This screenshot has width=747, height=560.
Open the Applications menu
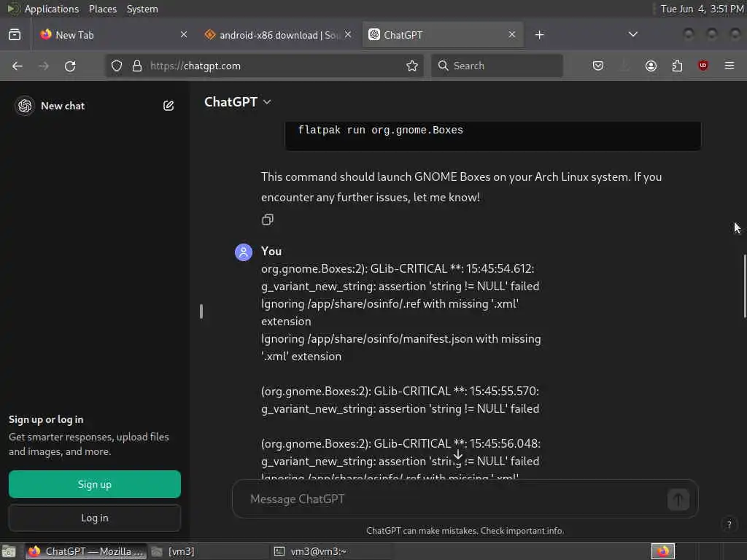52,9
